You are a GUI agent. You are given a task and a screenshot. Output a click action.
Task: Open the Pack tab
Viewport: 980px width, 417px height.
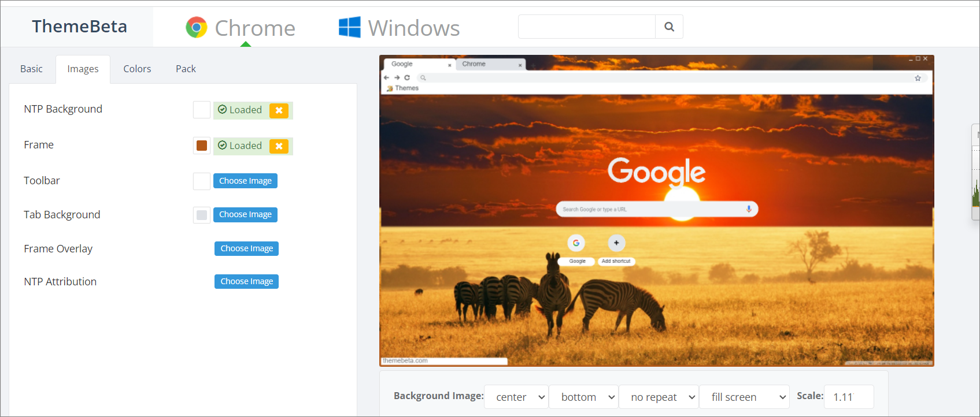186,69
